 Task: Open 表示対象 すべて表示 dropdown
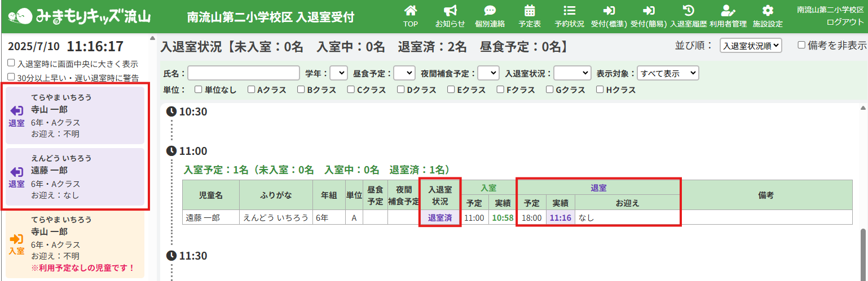click(x=668, y=73)
